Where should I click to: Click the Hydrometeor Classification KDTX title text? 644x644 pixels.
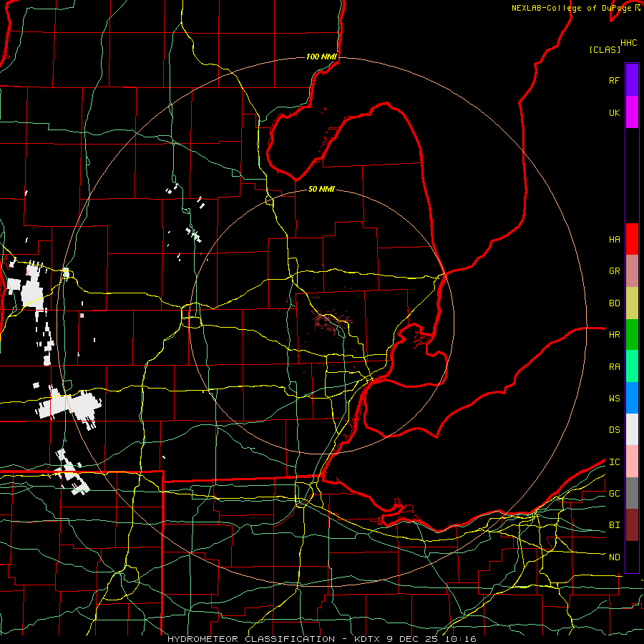[321, 639]
